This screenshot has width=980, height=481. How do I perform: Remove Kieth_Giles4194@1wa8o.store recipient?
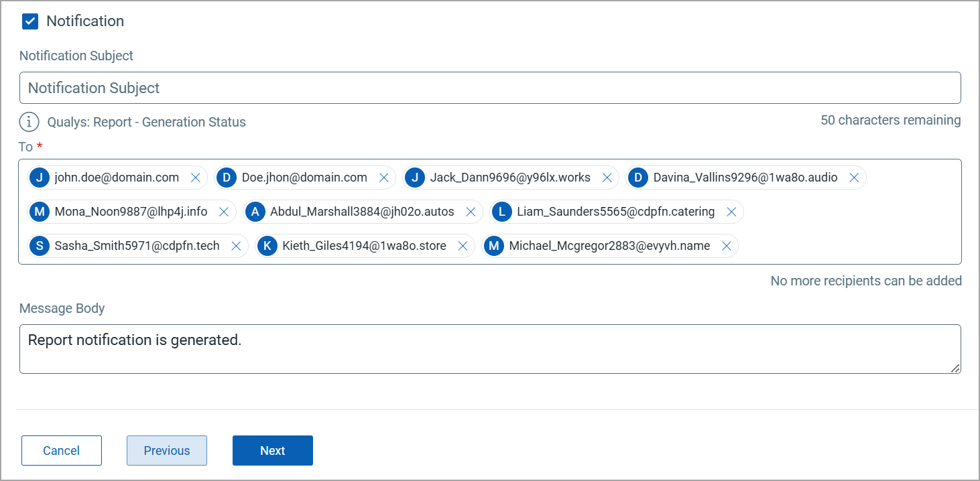[463, 246]
